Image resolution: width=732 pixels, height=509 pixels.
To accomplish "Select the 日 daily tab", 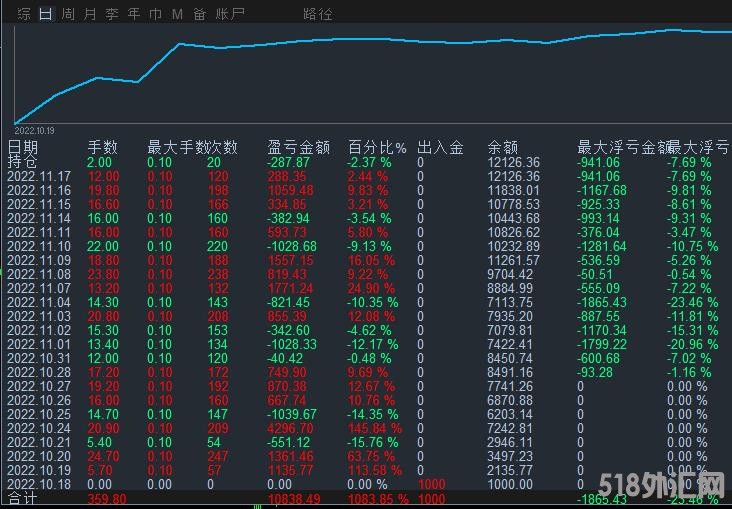I will coord(45,14).
